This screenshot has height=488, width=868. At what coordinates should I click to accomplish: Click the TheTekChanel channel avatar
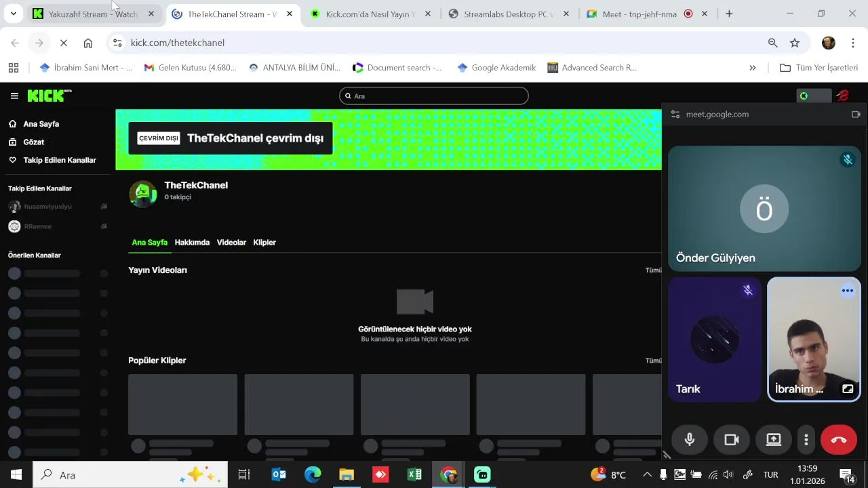click(143, 194)
